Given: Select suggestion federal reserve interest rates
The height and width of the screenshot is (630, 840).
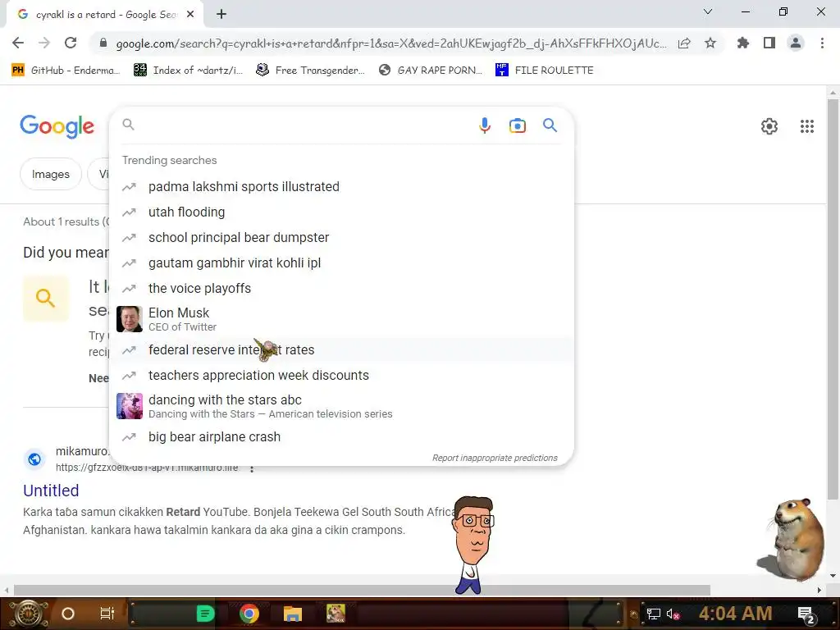Looking at the screenshot, I should 342,349.
